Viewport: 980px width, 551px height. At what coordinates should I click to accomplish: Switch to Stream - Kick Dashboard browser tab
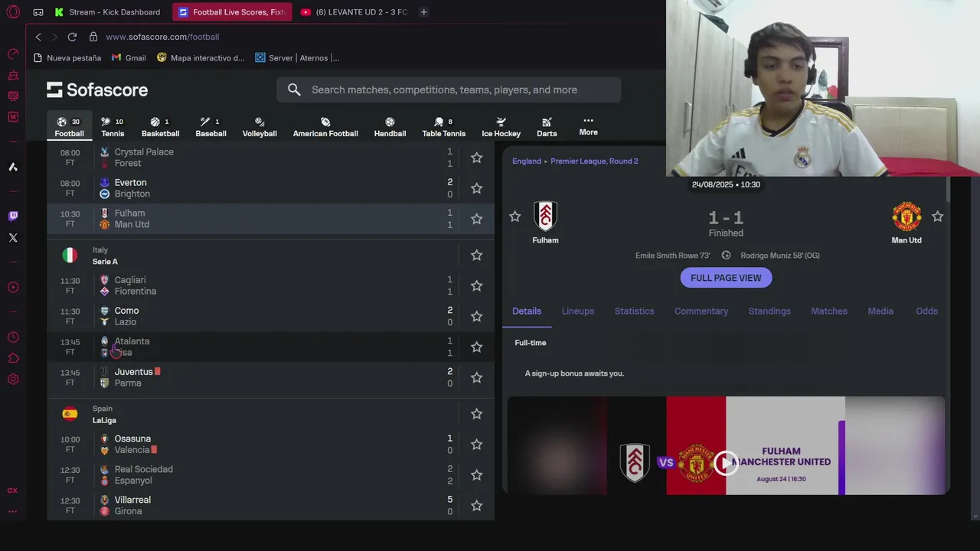click(109, 12)
